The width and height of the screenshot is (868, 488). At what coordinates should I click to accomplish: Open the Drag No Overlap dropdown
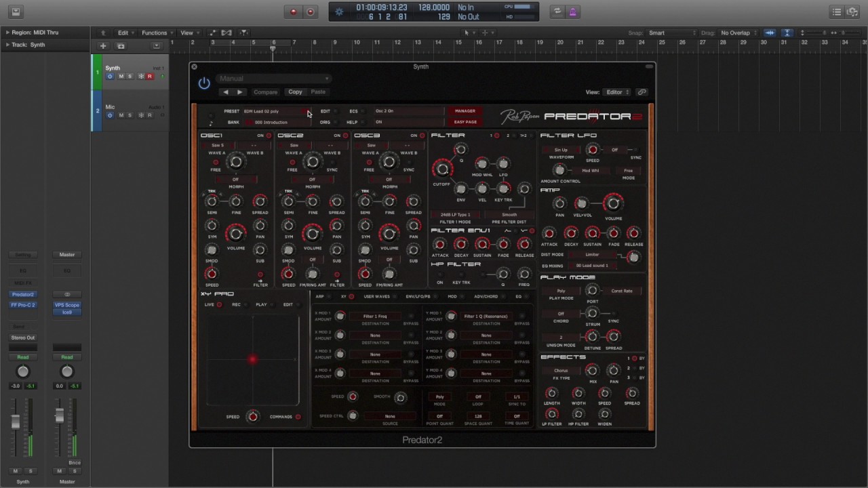point(738,33)
